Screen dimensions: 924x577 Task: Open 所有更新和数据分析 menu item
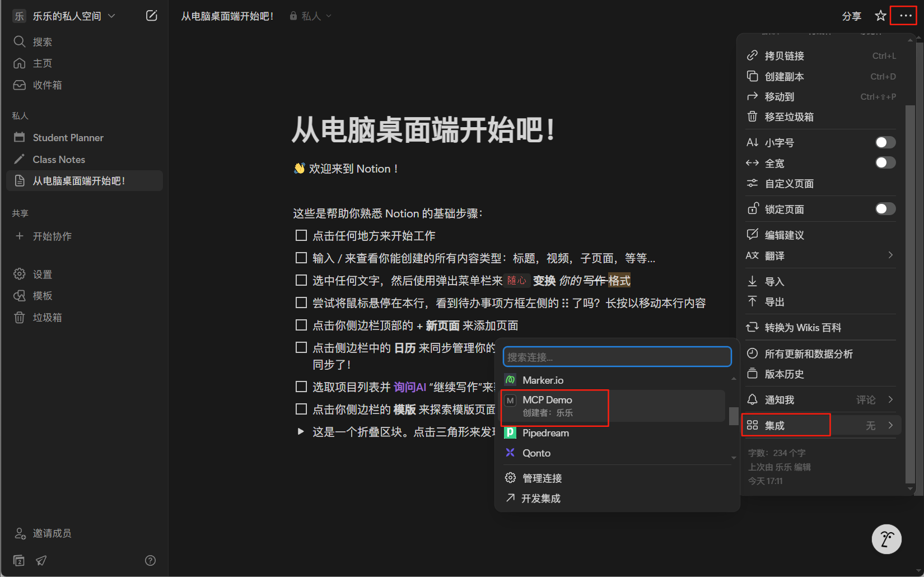(x=820, y=353)
